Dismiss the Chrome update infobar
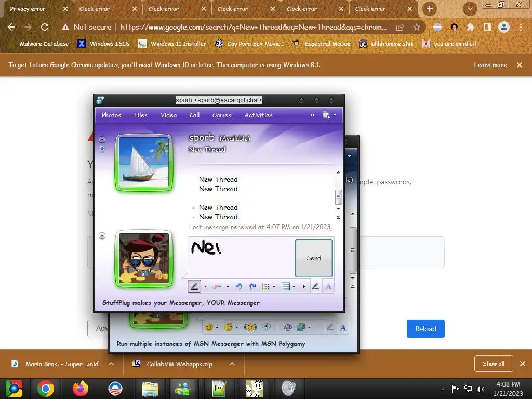This screenshot has width=532, height=399. (x=520, y=65)
